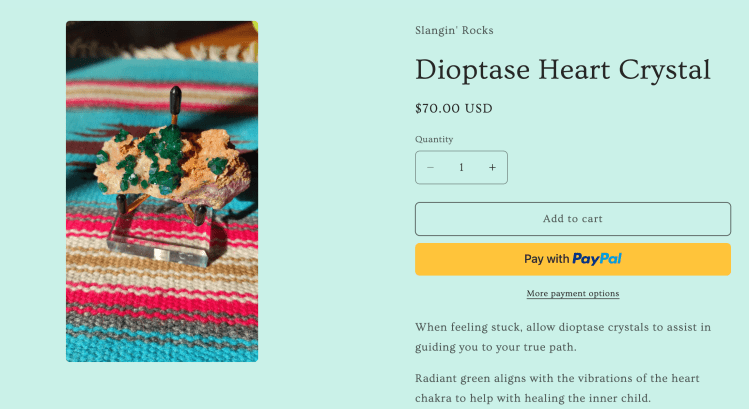
Task: Click the Dioptase Heart Crystal title
Action: click(x=563, y=70)
